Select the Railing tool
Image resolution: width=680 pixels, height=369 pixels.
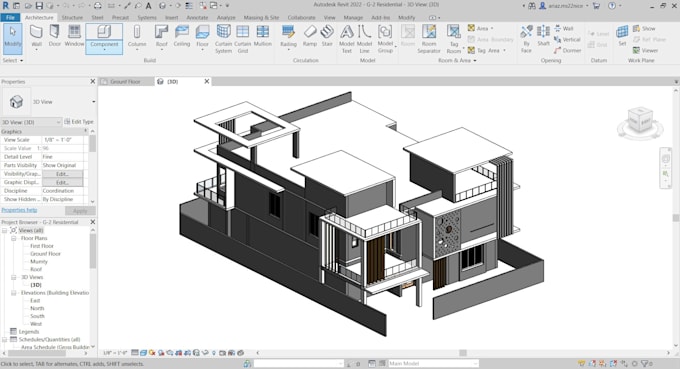288,37
